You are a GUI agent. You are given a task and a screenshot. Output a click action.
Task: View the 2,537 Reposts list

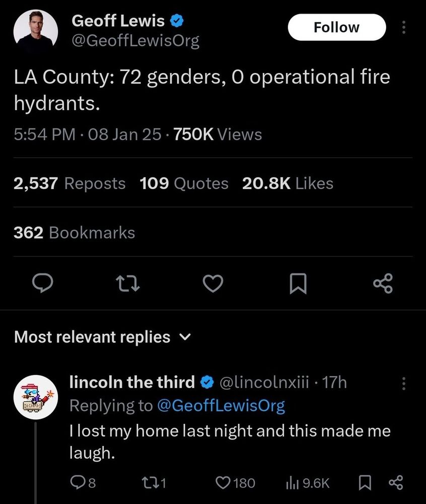(69, 183)
